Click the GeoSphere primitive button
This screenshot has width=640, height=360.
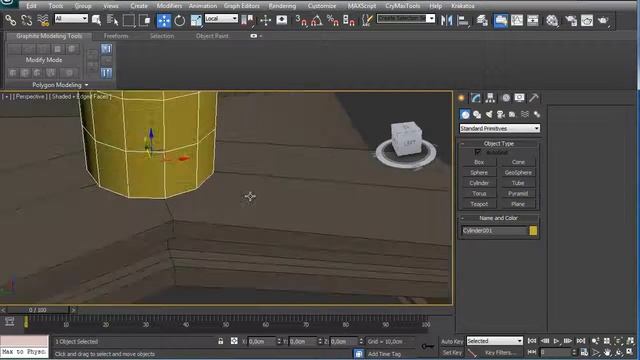tap(518, 173)
